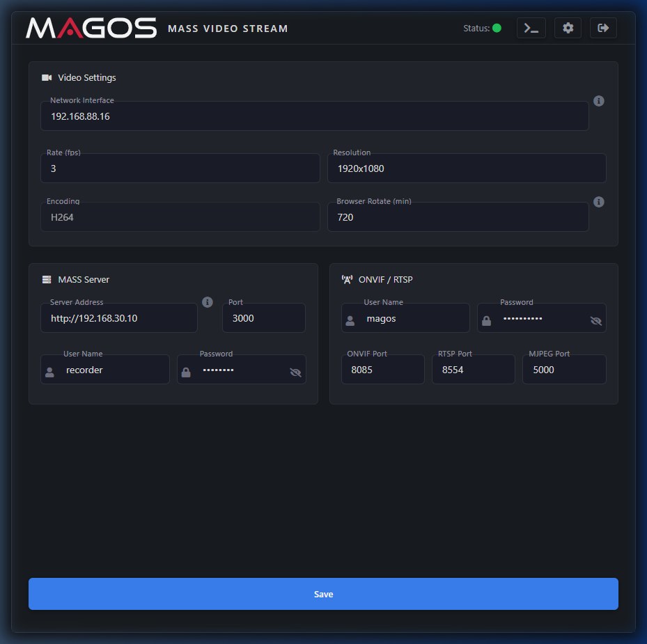Click the ONVIF Port 8085 field

382,370
